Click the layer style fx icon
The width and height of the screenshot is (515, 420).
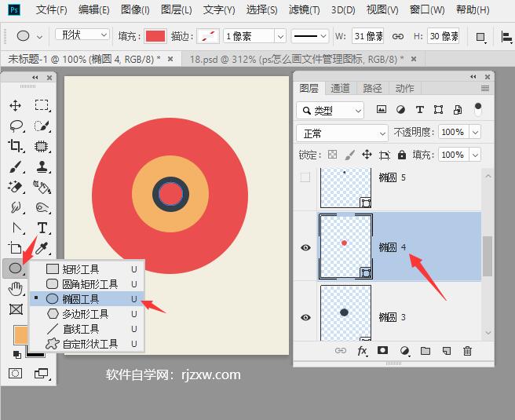[x=362, y=351]
